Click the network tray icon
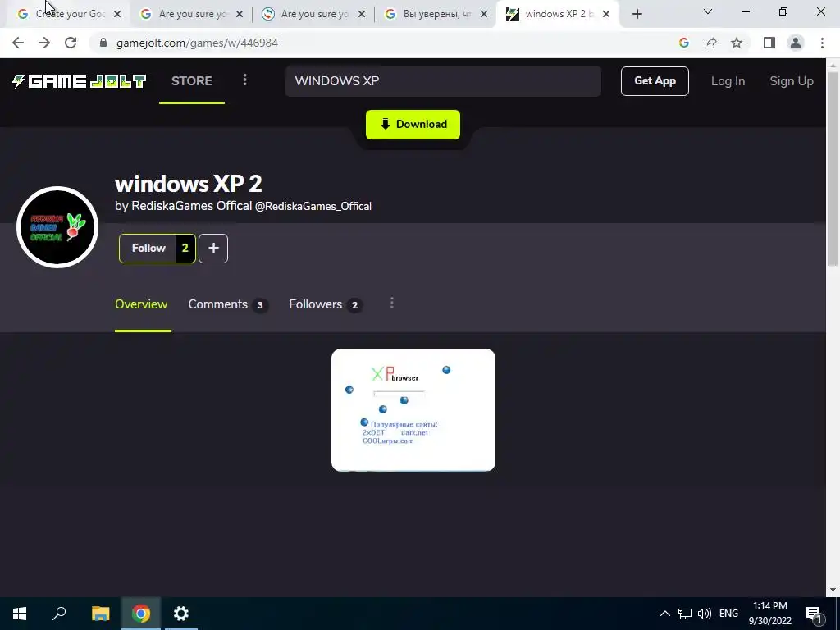840x630 pixels. click(x=685, y=614)
